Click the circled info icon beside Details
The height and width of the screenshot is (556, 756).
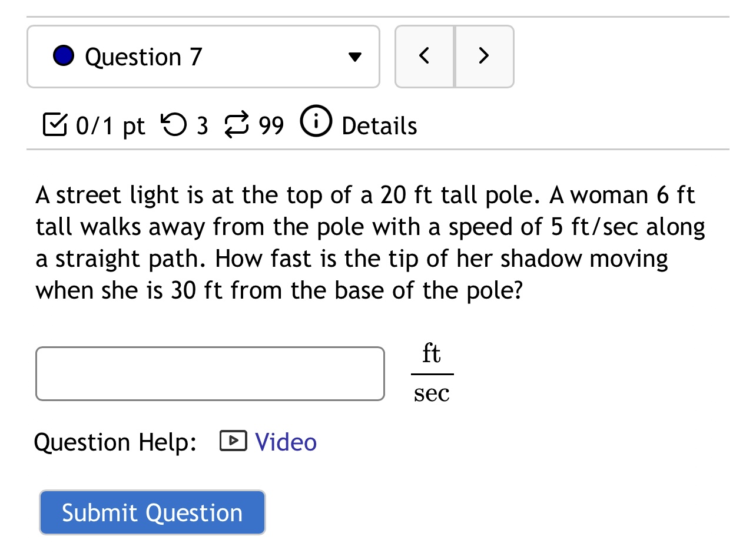(x=316, y=123)
